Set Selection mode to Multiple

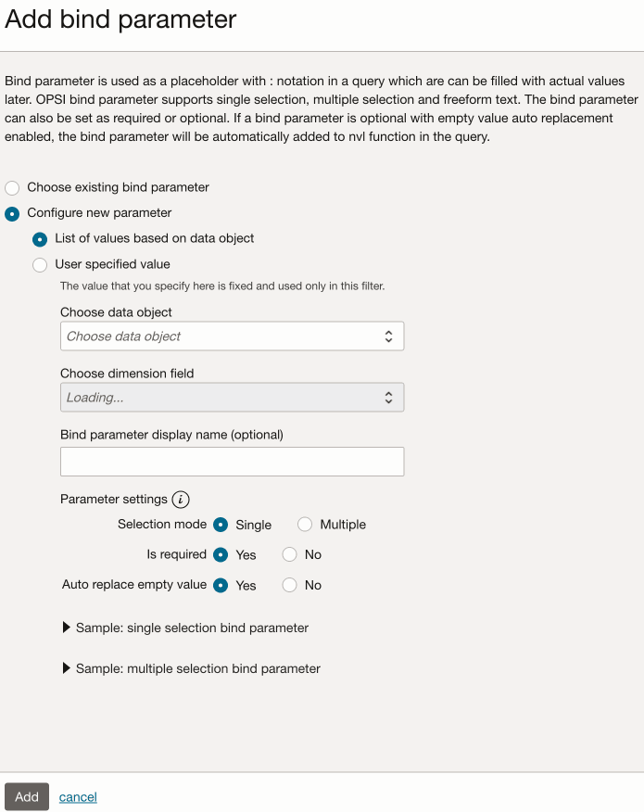coord(305,525)
